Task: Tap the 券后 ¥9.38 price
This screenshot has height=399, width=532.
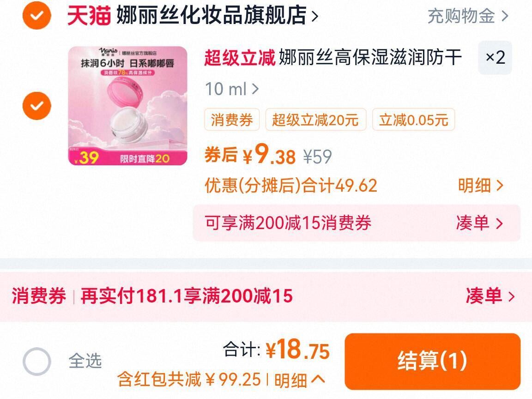Action: pyautogui.click(x=250, y=155)
